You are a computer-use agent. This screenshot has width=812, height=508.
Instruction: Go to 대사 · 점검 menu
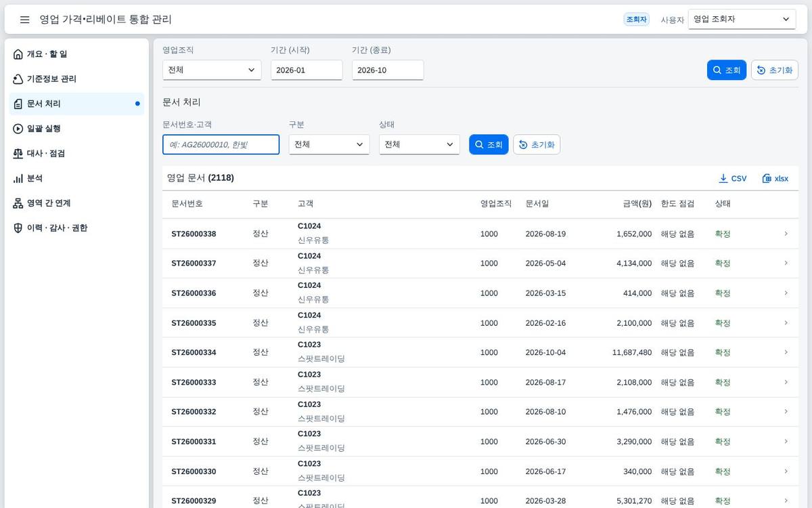[76, 154]
